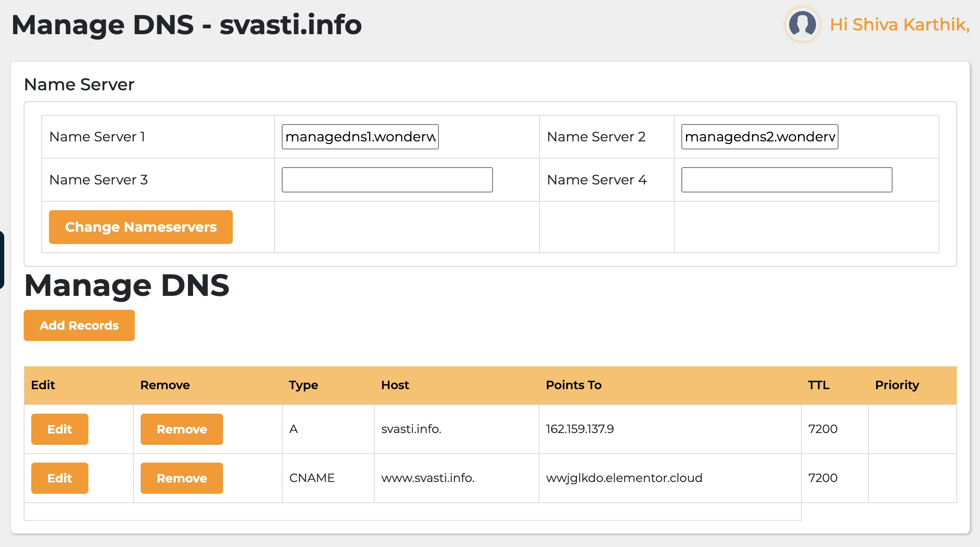The height and width of the screenshot is (547, 980).
Task: Select the wwjglkdo.elementor.cloud value cell
Action: click(624, 478)
